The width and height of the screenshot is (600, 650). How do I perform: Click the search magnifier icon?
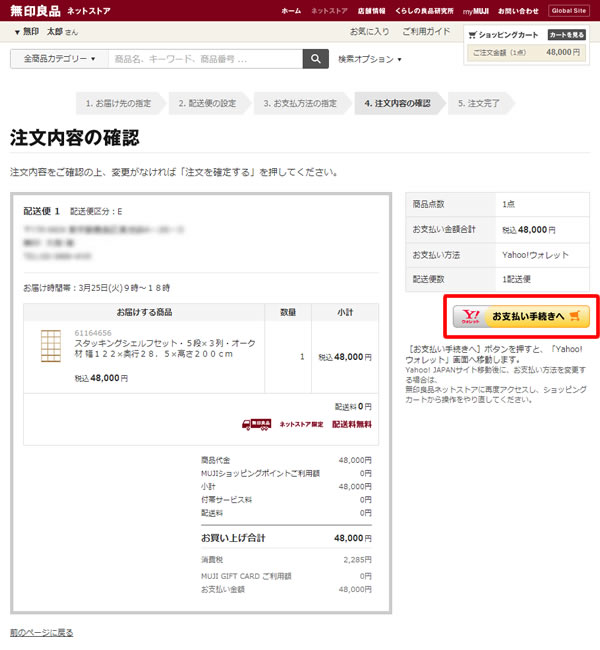[x=316, y=59]
